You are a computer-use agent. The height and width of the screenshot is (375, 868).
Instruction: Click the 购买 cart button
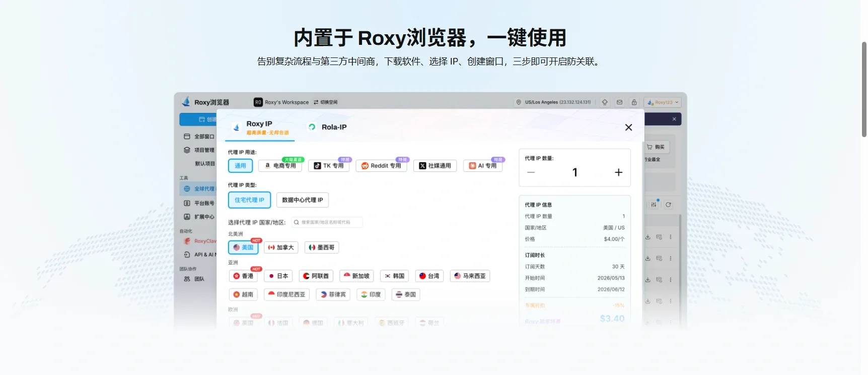pos(656,147)
